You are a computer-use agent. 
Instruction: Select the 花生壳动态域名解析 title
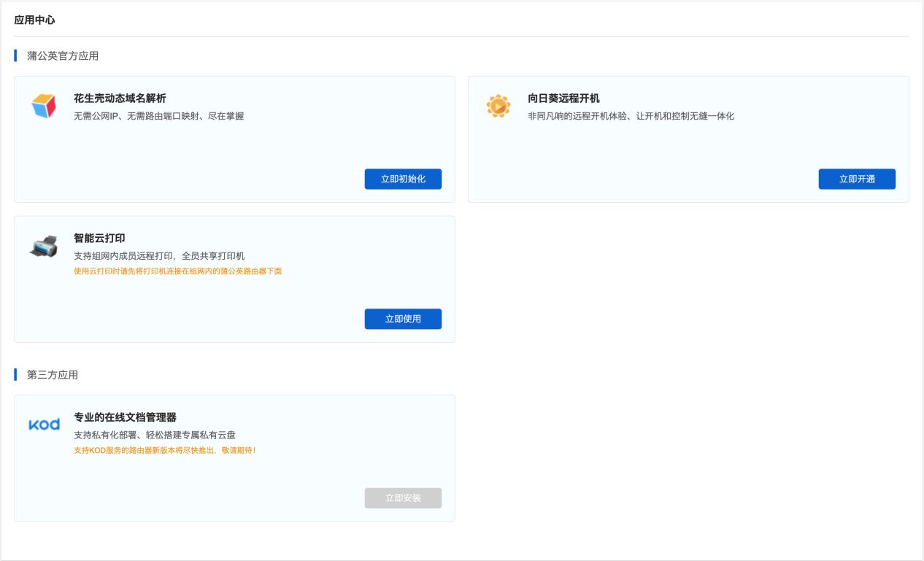[120, 98]
